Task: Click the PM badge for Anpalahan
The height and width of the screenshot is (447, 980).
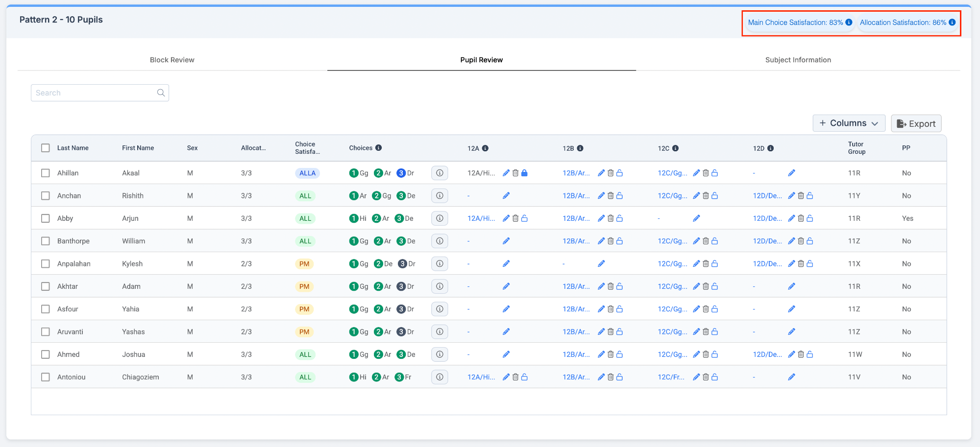Action: pos(304,264)
